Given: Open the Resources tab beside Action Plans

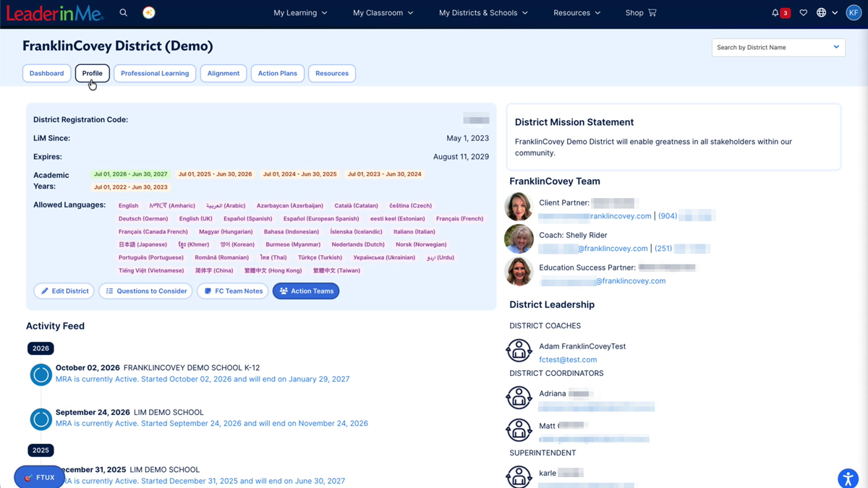Looking at the screenshot, I should (x=332, y=73).
